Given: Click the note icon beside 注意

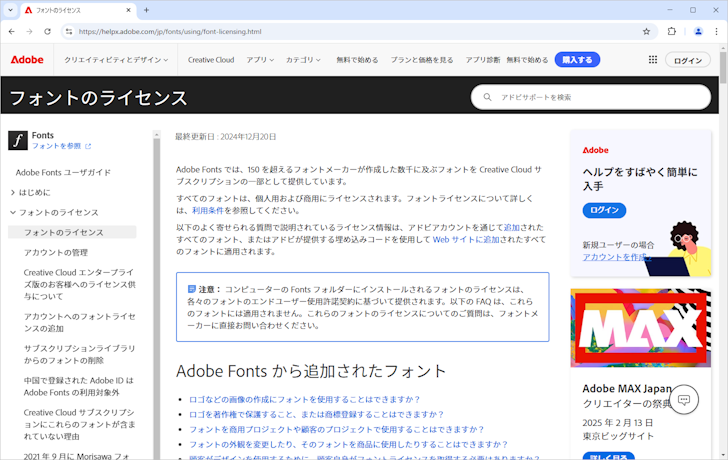Looking at the screenshot, I should pos(192,289).
